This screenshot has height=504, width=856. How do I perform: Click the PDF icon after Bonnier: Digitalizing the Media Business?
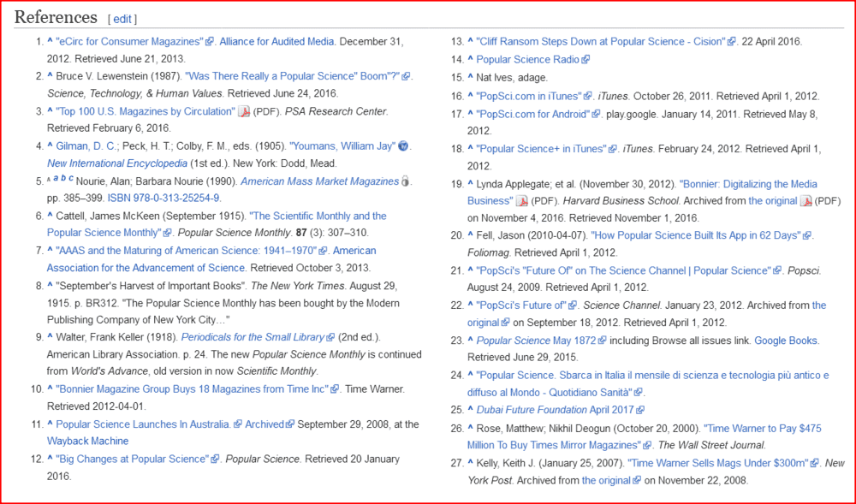click(521, 201)
